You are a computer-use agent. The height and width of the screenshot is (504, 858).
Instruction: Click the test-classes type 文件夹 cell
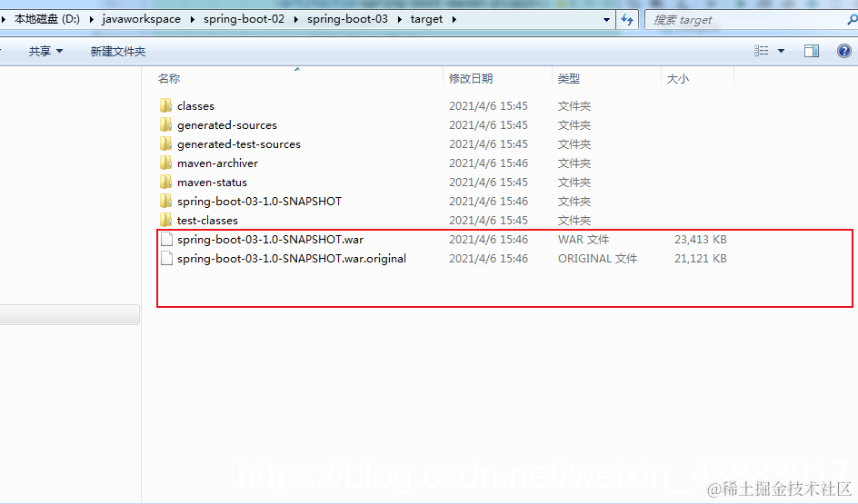coord(574,221)
